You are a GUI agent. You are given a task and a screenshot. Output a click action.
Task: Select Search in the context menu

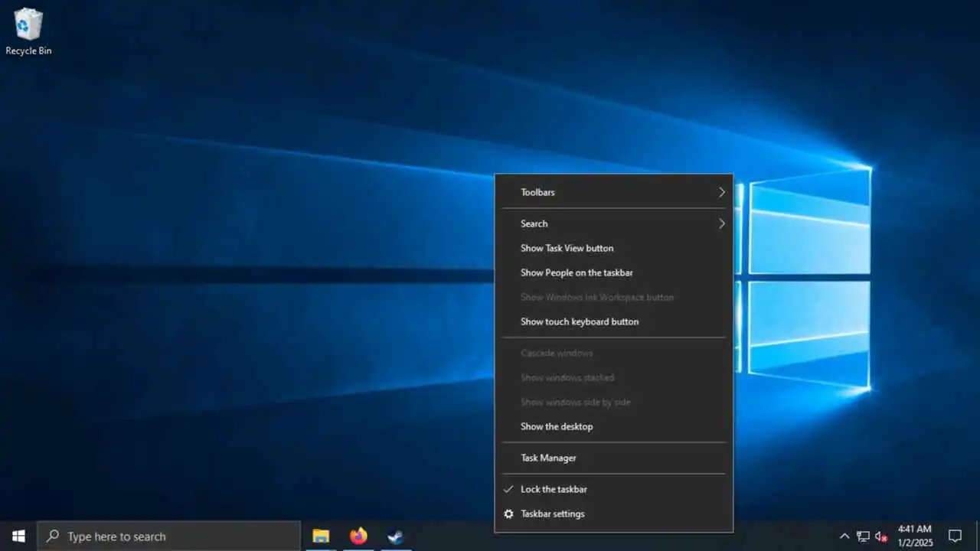click(x=614, y=223)
